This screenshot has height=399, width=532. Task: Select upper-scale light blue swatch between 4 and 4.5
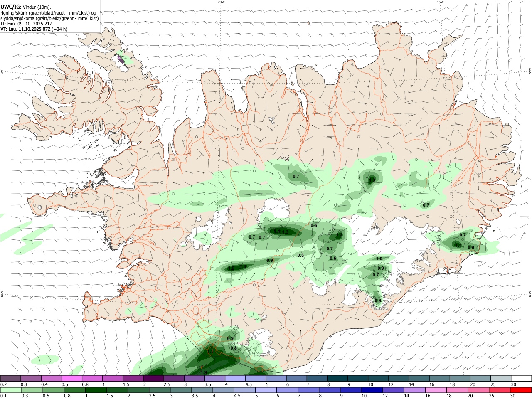235,378
